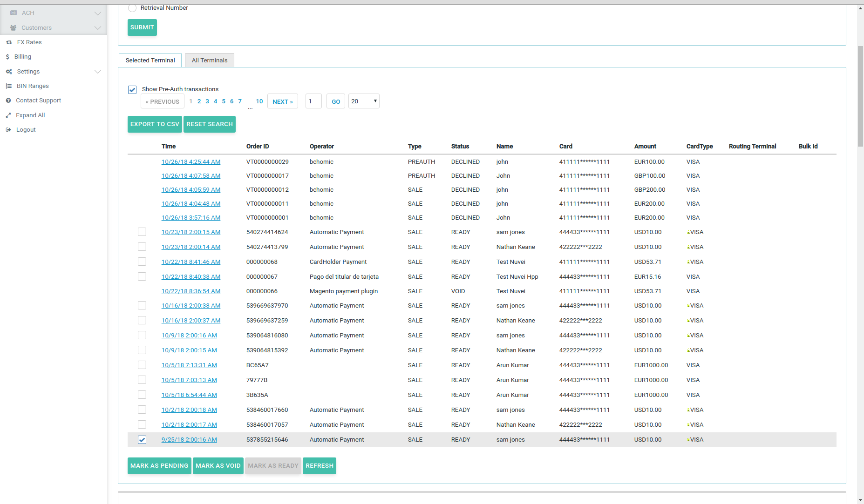Click the FX Rates exchange icon

(9, 42)
